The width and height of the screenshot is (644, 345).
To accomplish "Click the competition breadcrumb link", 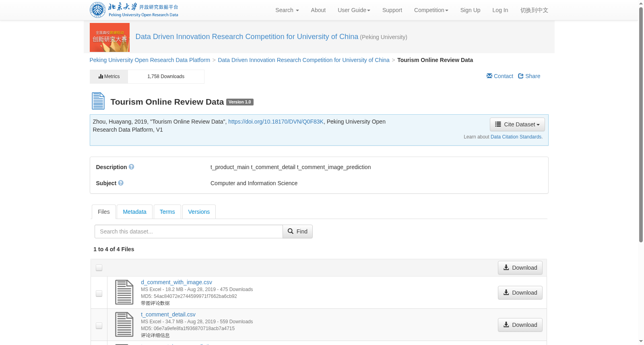I will (303, 60).
